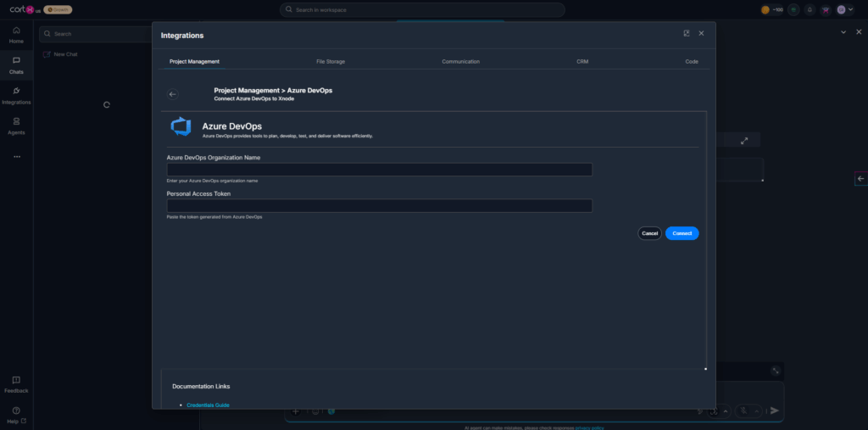Close the Integrations dialog
Screen dimensions: 868x430
tap(701, 33)
